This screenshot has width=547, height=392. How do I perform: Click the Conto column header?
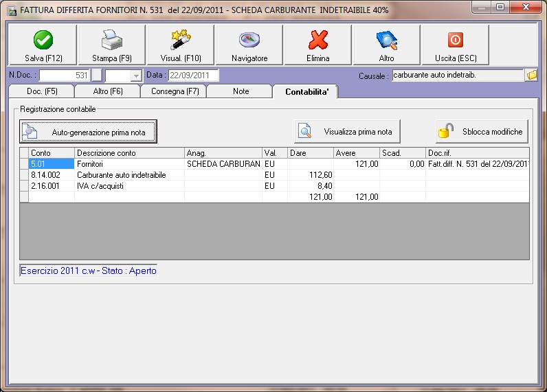[x=52, y=153]
